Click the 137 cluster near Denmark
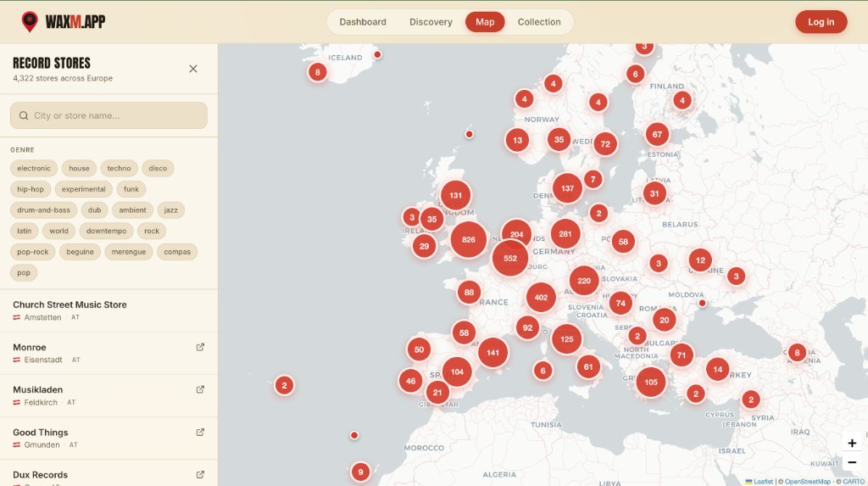The image size is (868, 486). click(x=567, y=188)
